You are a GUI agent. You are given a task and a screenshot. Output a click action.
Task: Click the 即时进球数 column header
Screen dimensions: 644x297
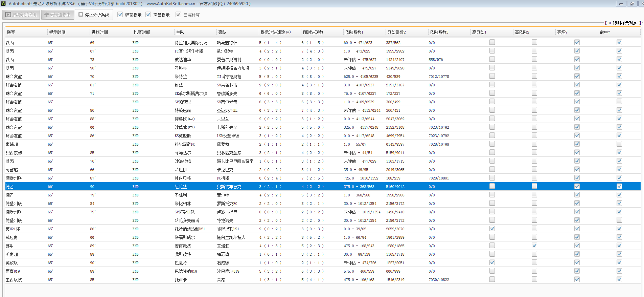click(313, 32)
